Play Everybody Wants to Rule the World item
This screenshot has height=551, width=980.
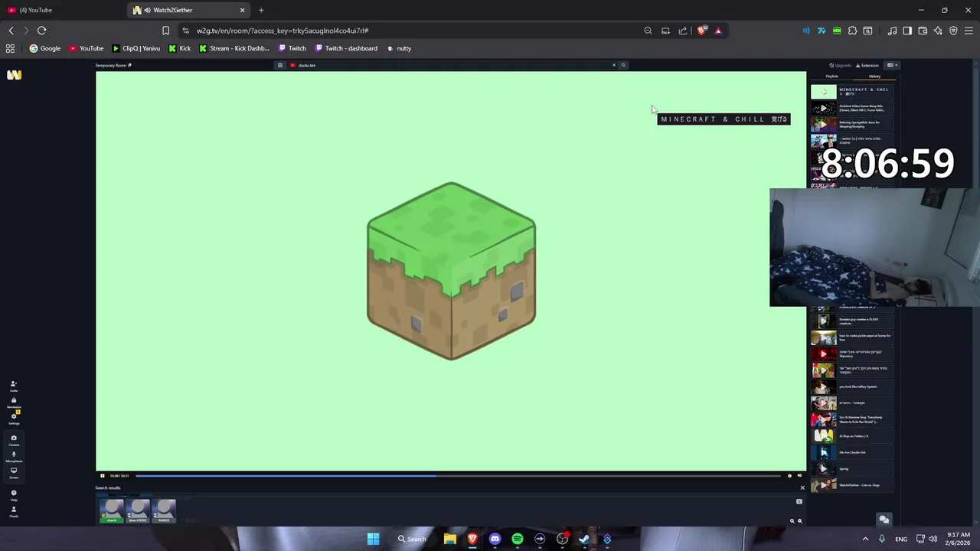852,419
